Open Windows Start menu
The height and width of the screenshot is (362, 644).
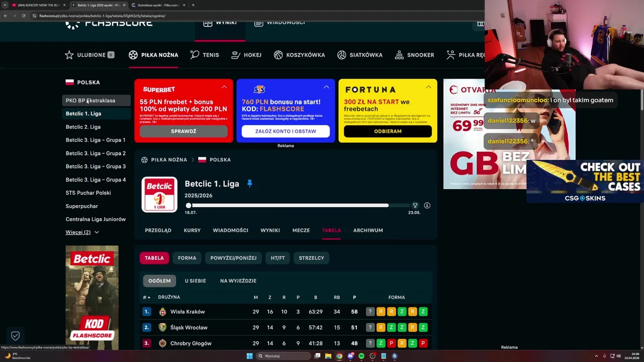tap(250, 356)
